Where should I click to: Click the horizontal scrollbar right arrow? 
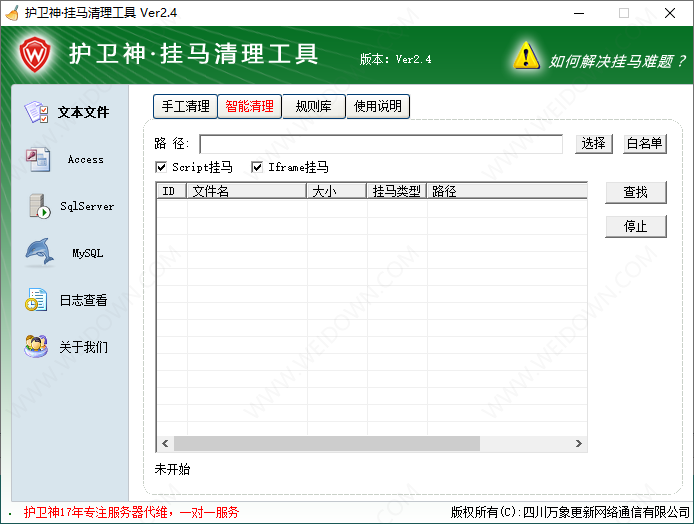(x=578, y=443)
